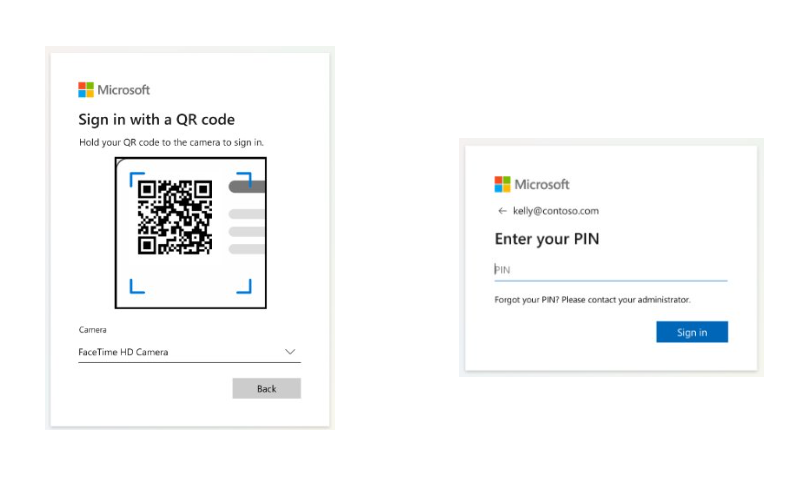This screenshot has width=807, height=494.
Task: Click the 'Sign in with a QR code' heading
Action: tap(156, 119)
